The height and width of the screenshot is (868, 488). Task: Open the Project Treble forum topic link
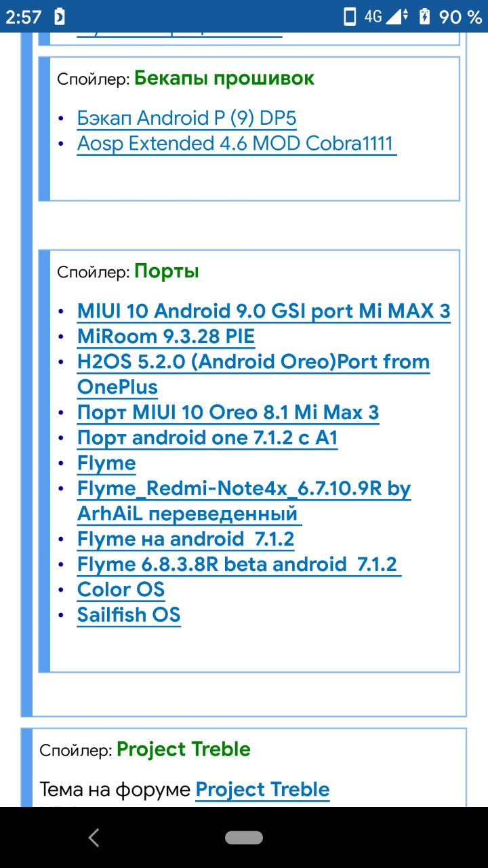[x=262, y=789]
